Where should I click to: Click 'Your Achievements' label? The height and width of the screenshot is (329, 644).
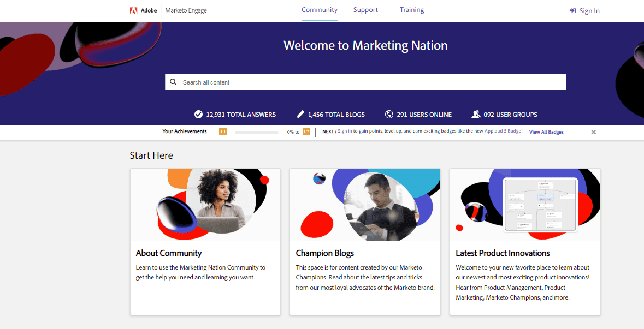click(x=185, y=131)
